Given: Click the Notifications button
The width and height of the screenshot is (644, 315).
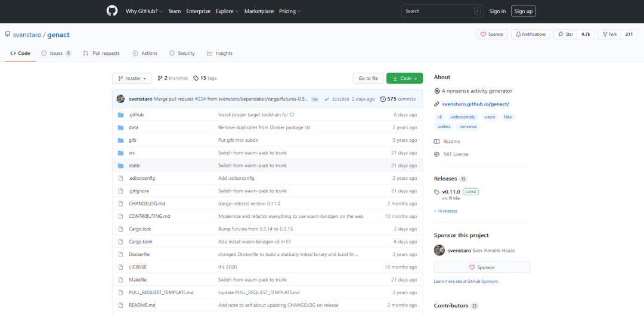Looking at the screenshot, I should coord(531,35).
